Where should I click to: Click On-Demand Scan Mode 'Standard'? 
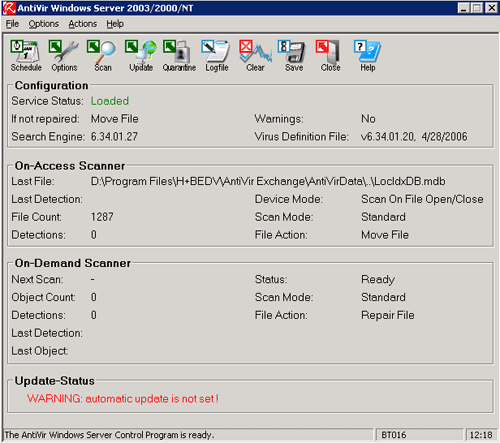pyautogui.click(x=383, y=297)
